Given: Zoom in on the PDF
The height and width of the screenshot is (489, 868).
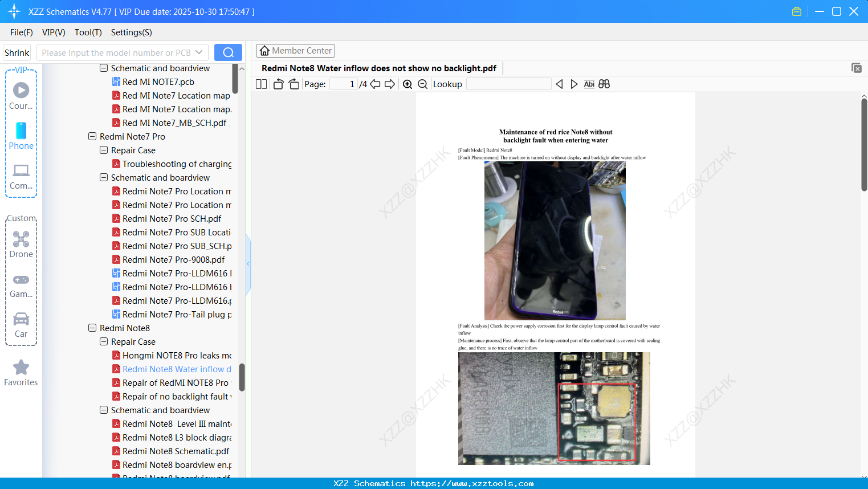Looking at the screenshot, I should 407,84.
